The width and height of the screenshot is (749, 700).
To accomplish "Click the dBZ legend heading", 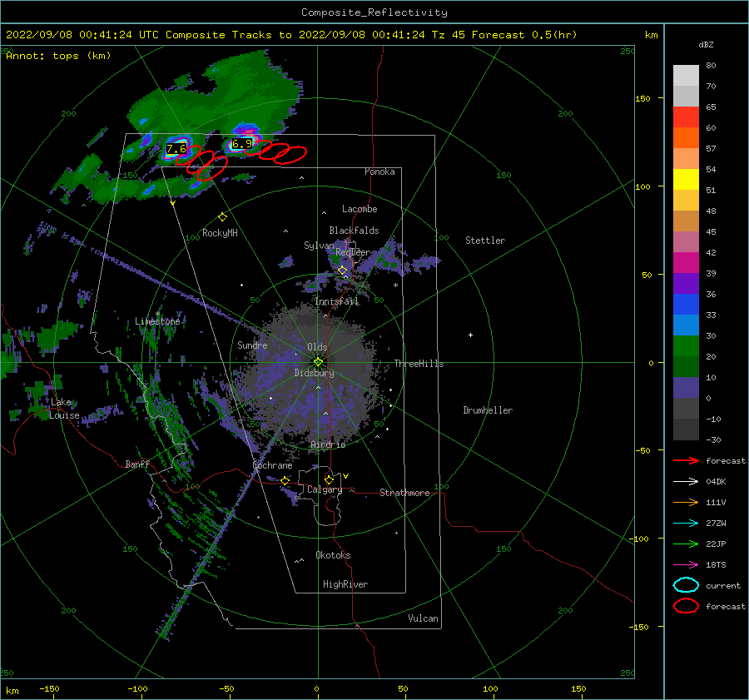I will (706, 44).
